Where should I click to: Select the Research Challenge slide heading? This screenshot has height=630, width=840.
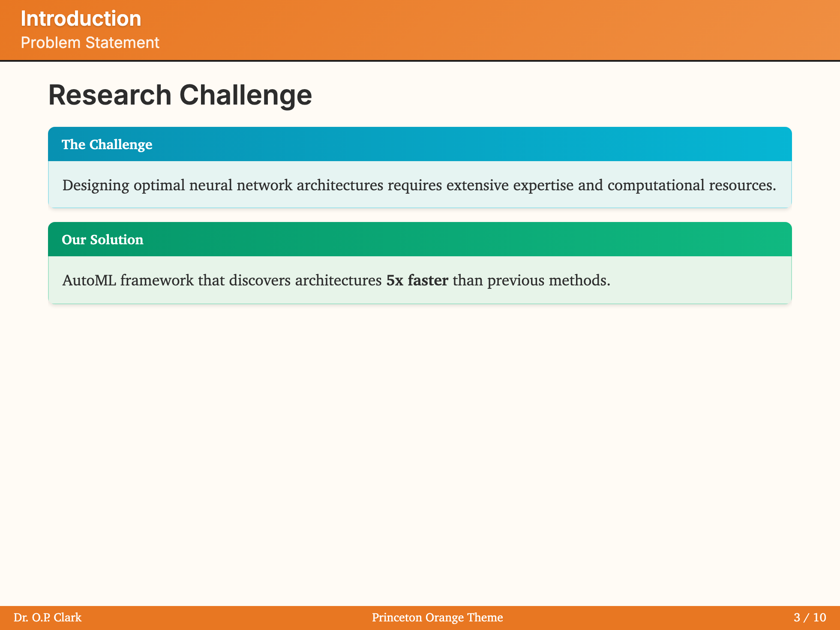(x=180, y=95)
